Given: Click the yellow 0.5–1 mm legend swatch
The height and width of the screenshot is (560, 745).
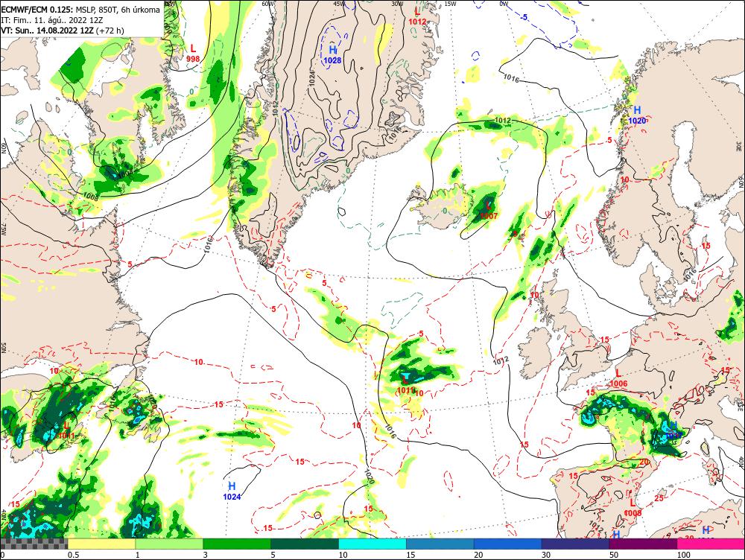Looking at the screenshot, I should [101, 544].
